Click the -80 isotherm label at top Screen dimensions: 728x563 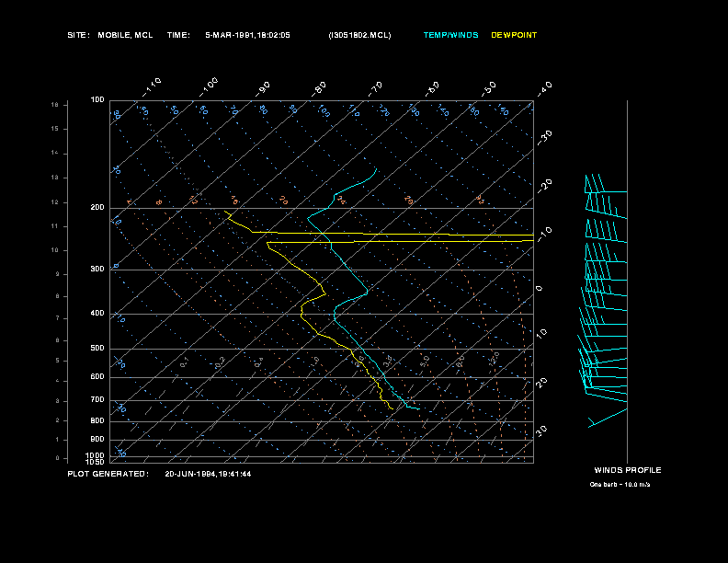(319, 88)
